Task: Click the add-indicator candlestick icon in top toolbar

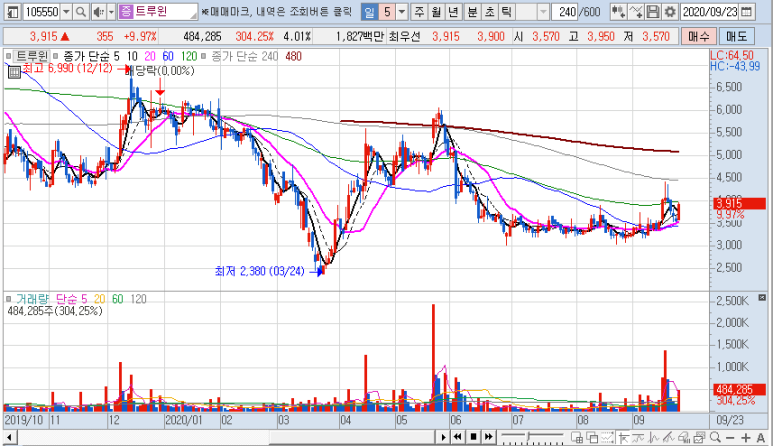Action: pos(618,11)
